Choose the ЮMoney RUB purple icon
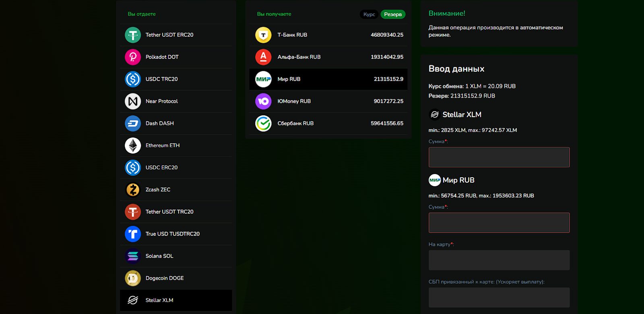This screenshot has height=314, width=644. tap(263, 101)
